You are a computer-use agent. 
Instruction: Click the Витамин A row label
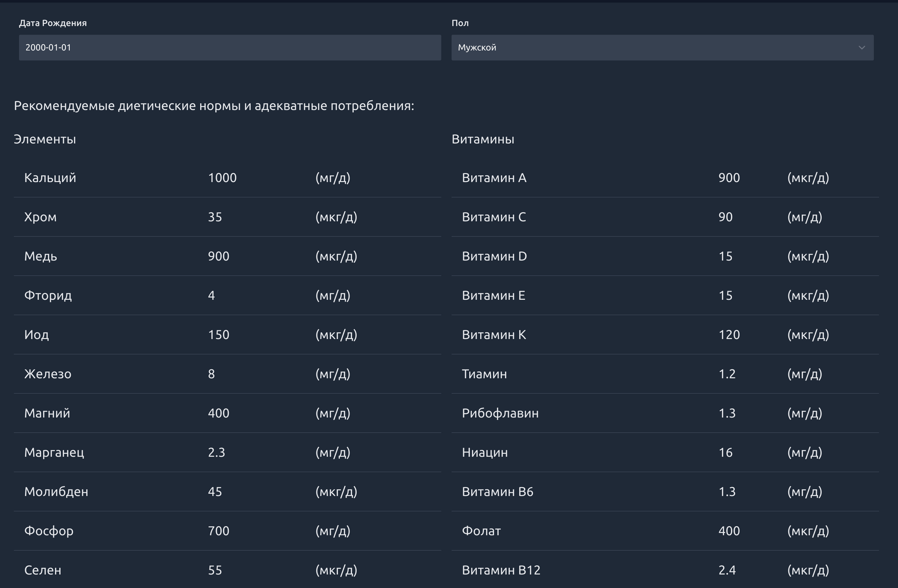[x=494, y=178]
